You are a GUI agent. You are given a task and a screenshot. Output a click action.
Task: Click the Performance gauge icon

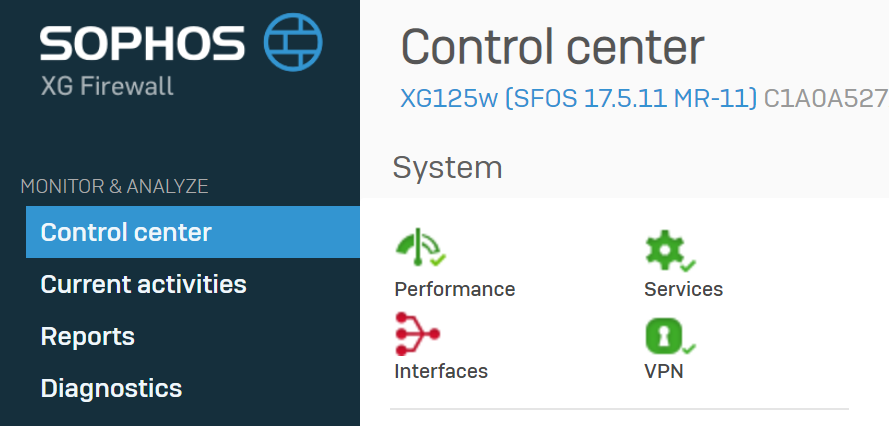tap(420, 247)
